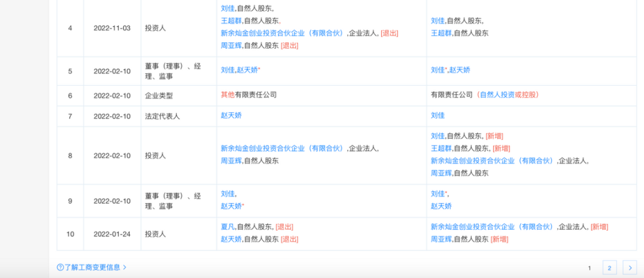
Task: Open newly added 刘佳 in row 8
Action: (x=438, y=136)
